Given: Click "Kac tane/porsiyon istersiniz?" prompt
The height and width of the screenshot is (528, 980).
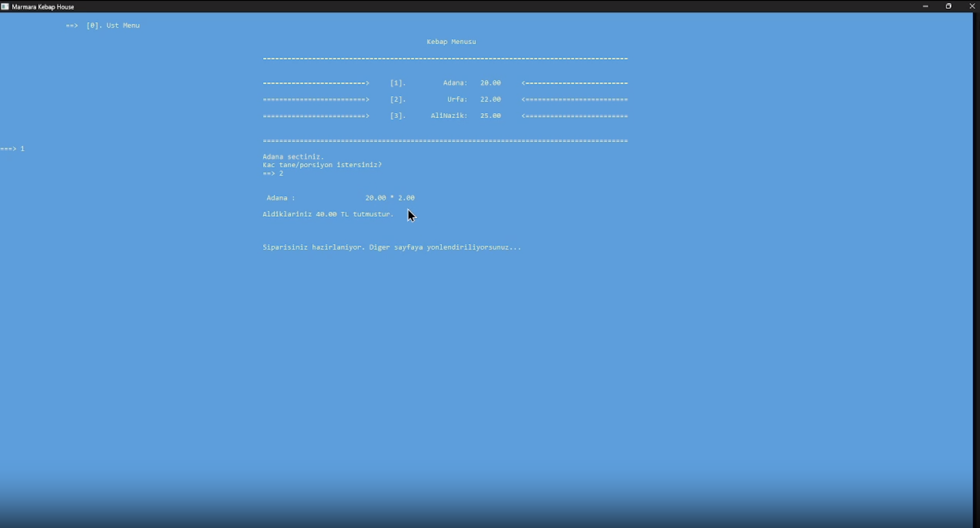Looking at the screenshot, I should coord(322,165).
